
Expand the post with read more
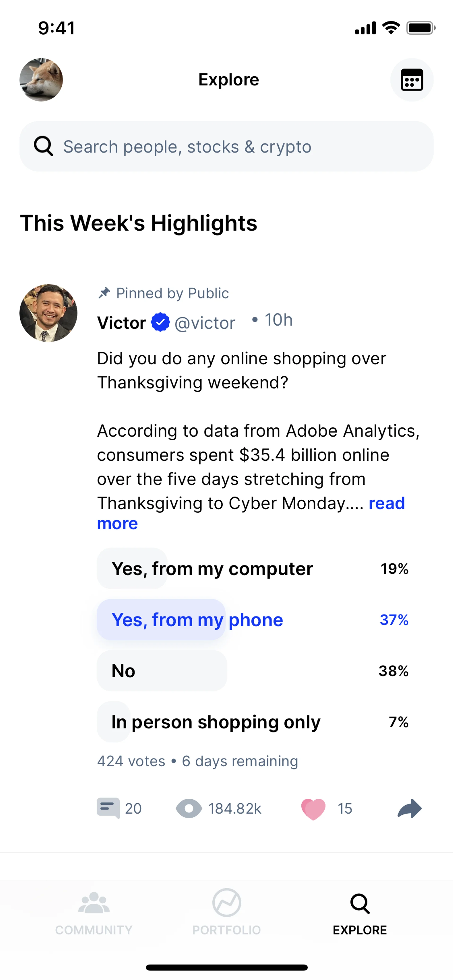tap(386, 503)
